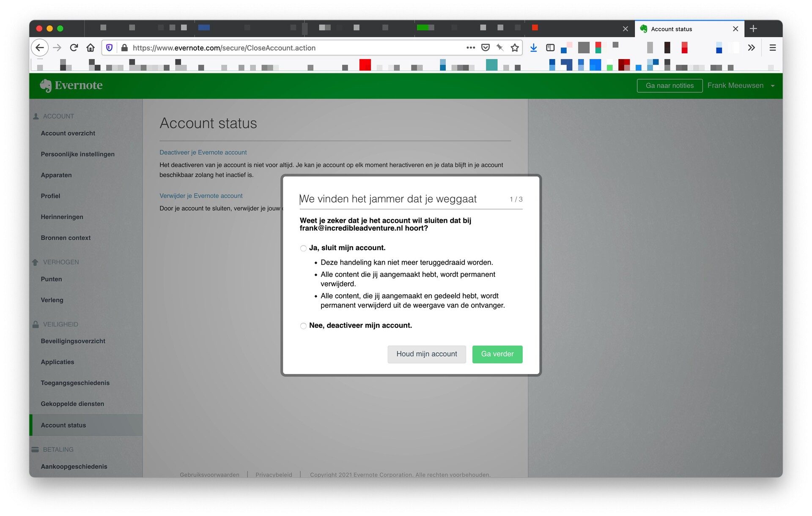Click the back navigation arrow icon
The image size is (812, 516).
40,47
